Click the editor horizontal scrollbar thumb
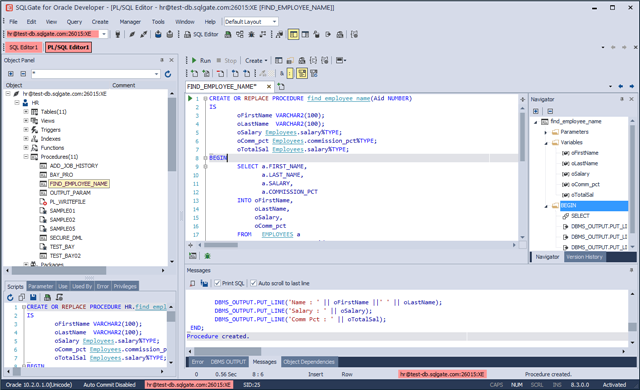 [221, 245]
